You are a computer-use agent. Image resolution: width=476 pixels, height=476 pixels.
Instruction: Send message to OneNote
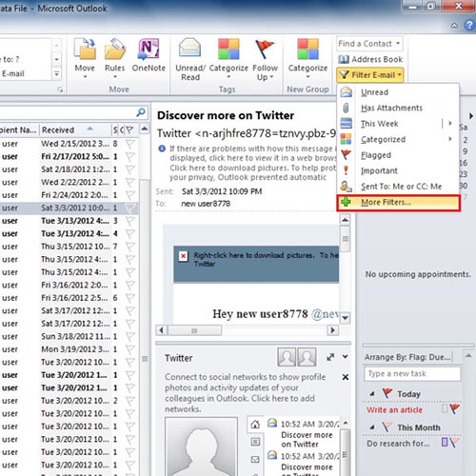[x=149, y=55]
